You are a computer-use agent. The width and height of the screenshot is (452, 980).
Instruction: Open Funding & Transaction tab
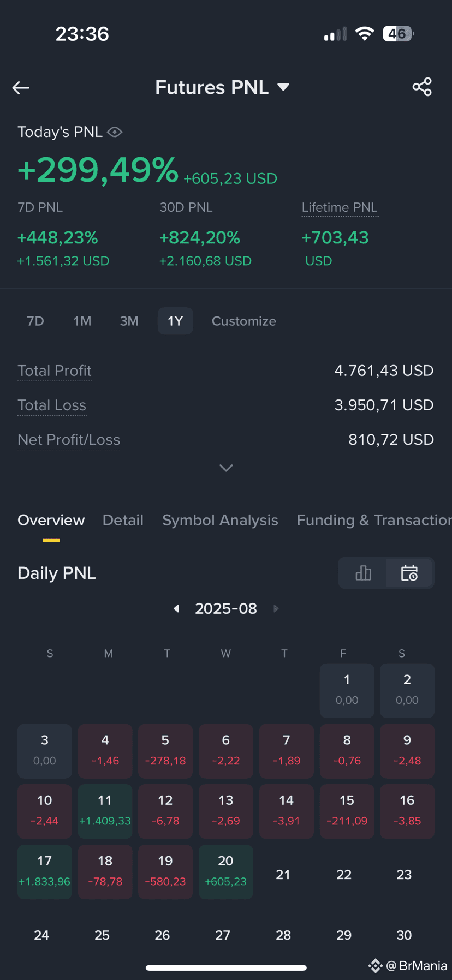pos(374,520)
